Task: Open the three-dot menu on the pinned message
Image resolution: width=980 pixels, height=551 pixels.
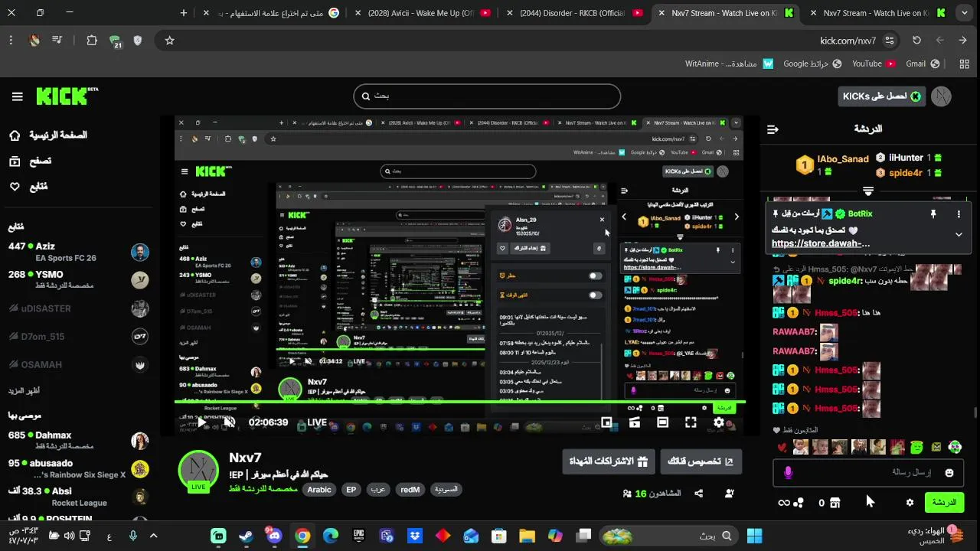Action: point(959,214)
